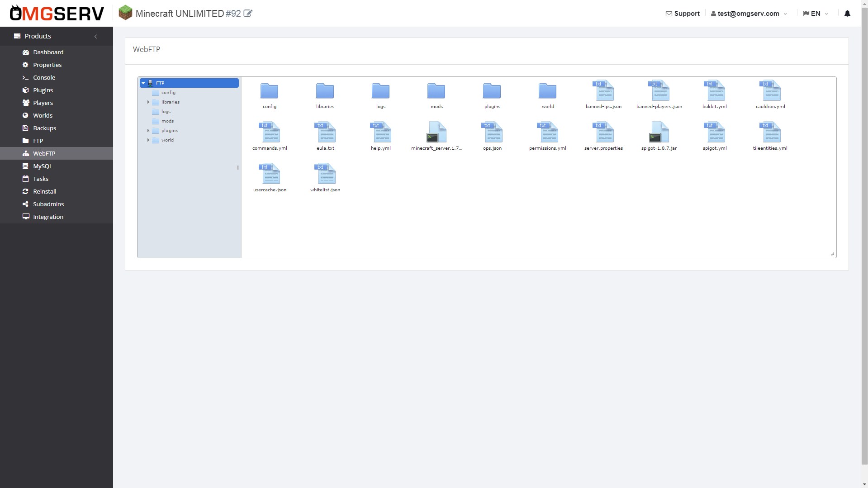
Task: Select the banned-players.json file icon
Action: (659, 90)
